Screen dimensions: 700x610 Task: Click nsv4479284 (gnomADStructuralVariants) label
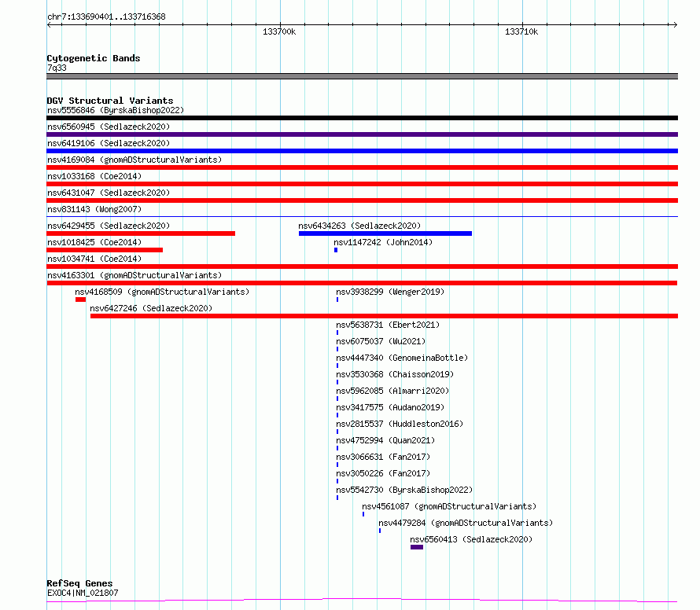click(466, 523)
